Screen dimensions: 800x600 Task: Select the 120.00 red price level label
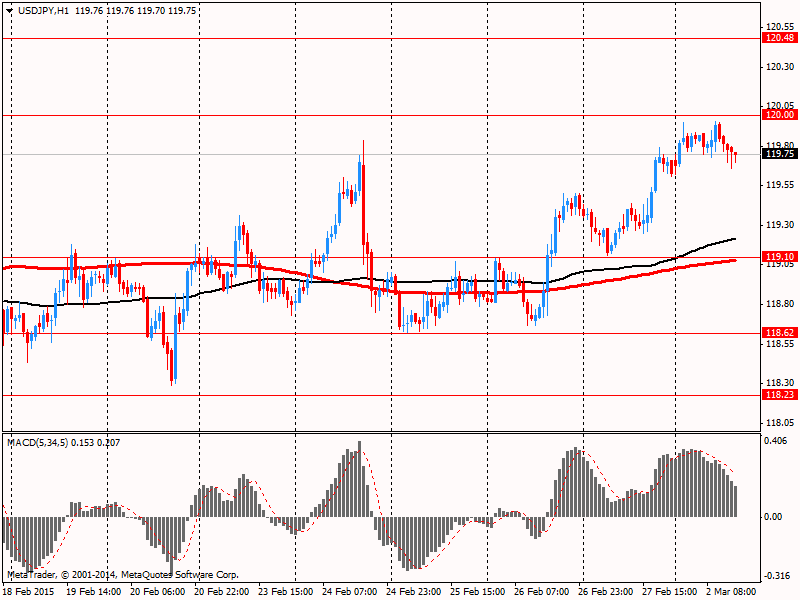(x=779, y=115)
